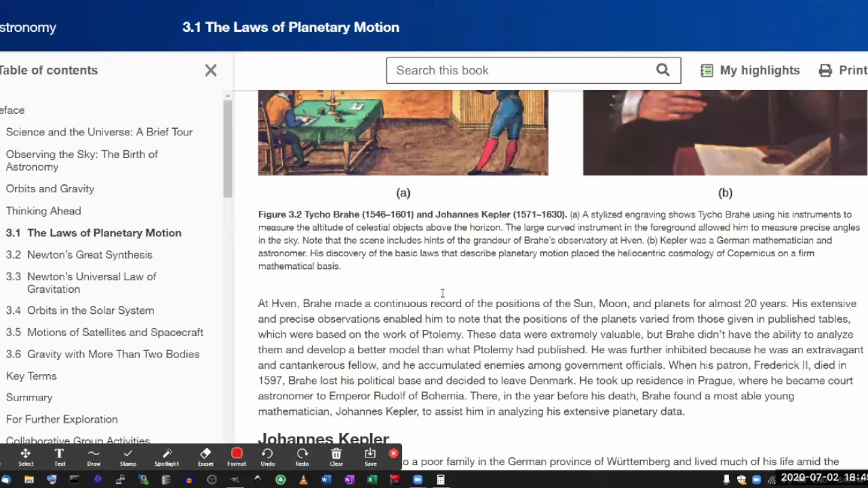This screenshot has height=488, width=868.
Task: Choose the Text annotation tool
Action: [x=60, y=457]
